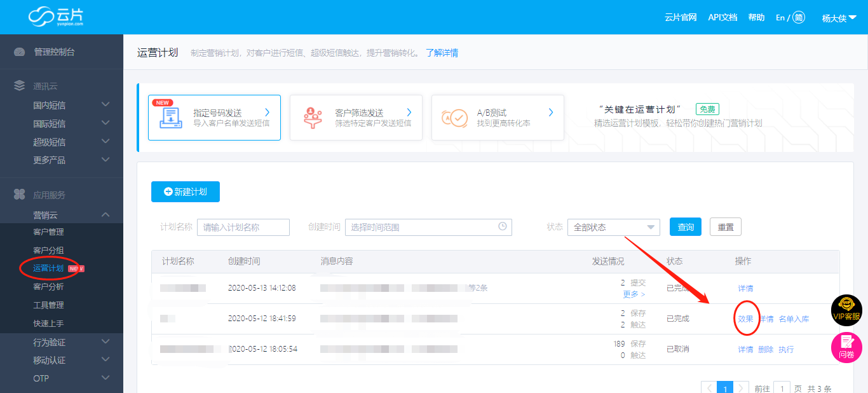Click the 查询 button

686,227
